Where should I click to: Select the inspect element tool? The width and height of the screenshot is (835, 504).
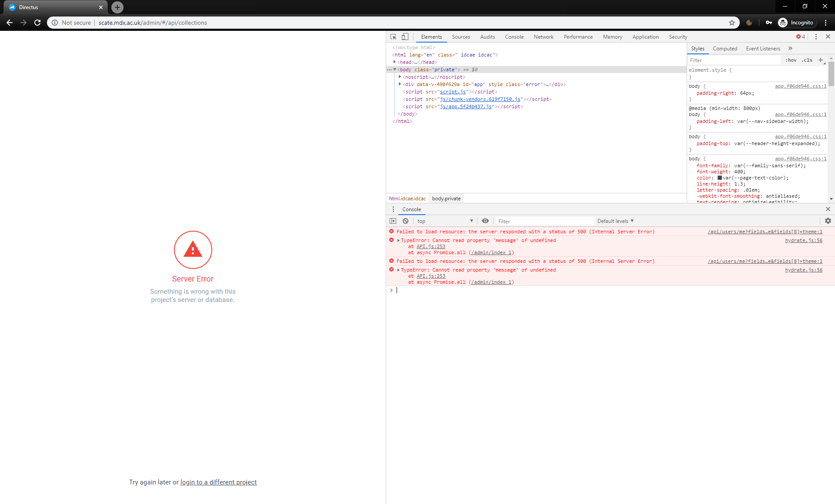tap(393, 37)
